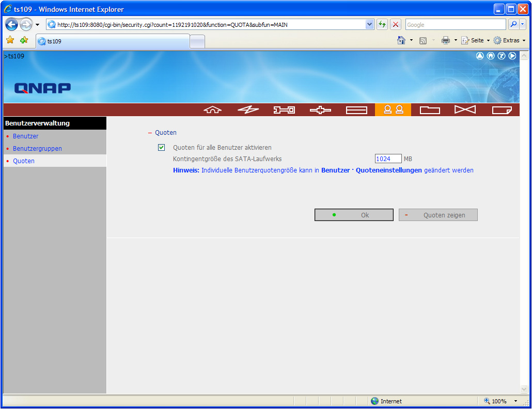Select Benutzergruppen in the sidebar
The height and width of the screenshot is (409, 532).
[x=37, y=149]
